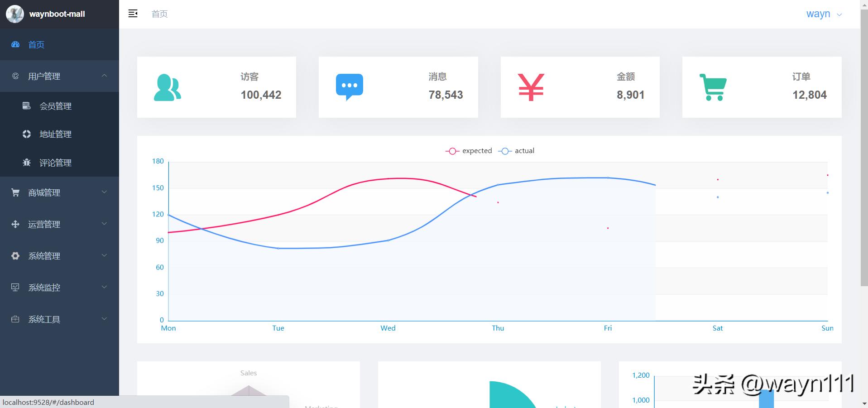Collapse the 用户管理 menu chevron
Screen dimensions: 868x408
tap(105, 76)
